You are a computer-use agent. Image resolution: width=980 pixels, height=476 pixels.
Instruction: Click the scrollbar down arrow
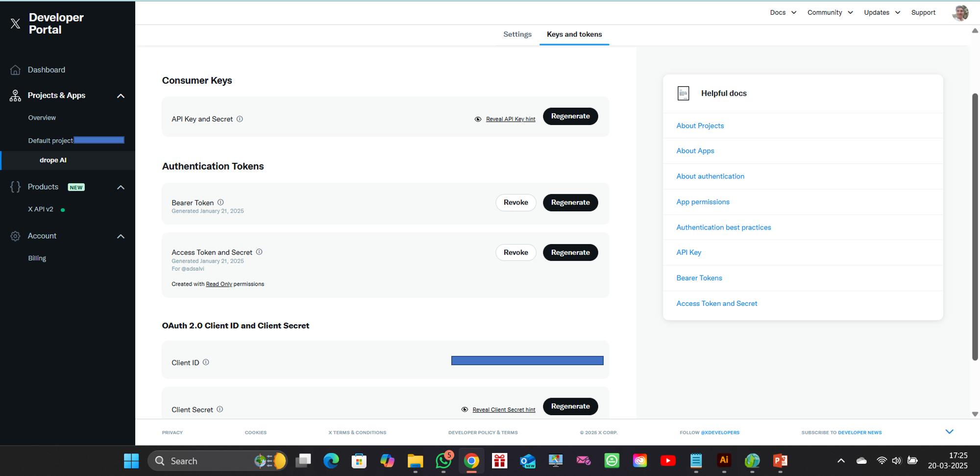click(x=975, y=414)
